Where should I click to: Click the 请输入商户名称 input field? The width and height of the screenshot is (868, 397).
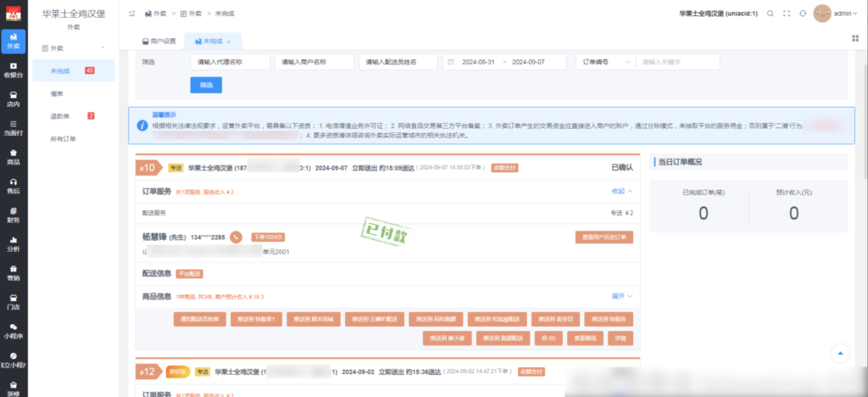pos(314,62)
